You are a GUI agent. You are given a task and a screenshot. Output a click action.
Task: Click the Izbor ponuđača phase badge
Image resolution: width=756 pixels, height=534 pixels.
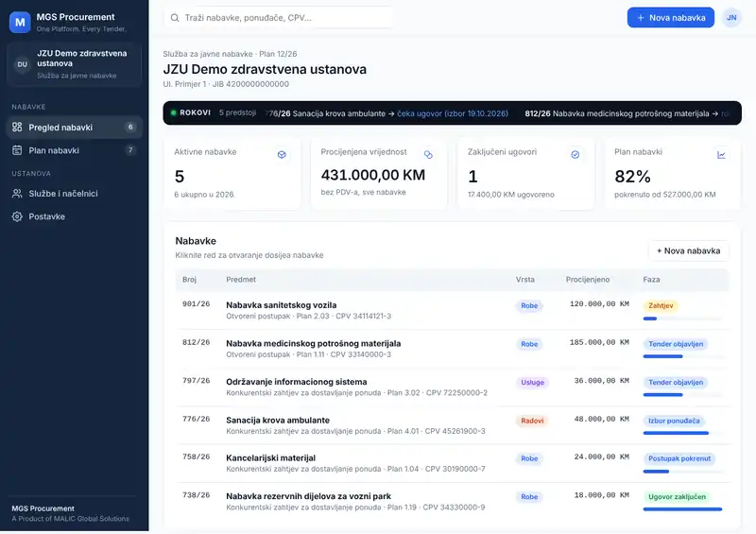(674, 421)
